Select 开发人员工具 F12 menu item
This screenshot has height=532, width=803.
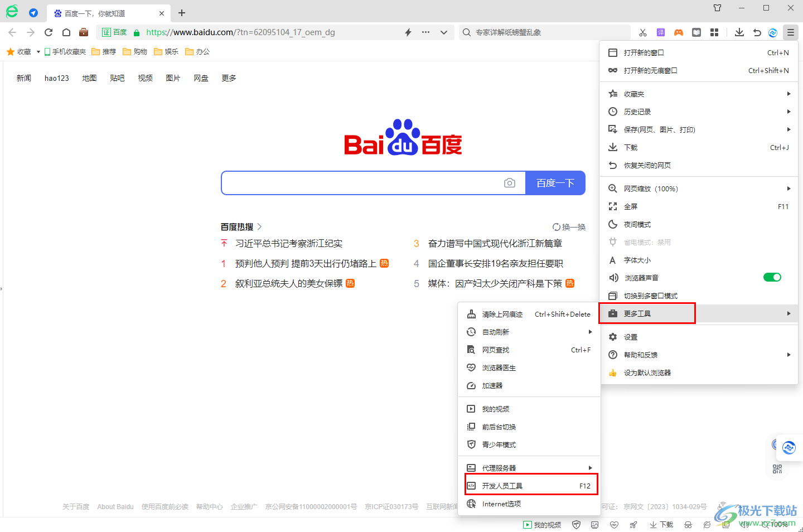click(x=529, y=486)
